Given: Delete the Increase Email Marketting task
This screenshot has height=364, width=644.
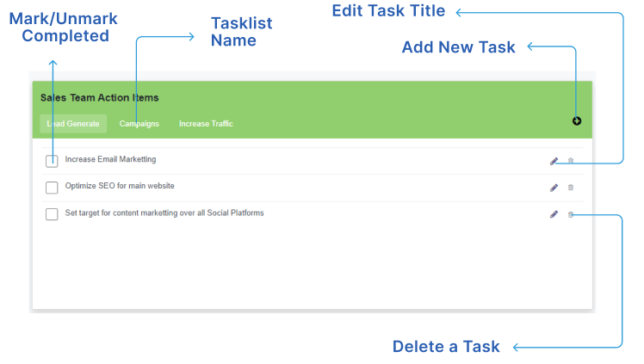Looking at the screenshot, I should [571, 161].
